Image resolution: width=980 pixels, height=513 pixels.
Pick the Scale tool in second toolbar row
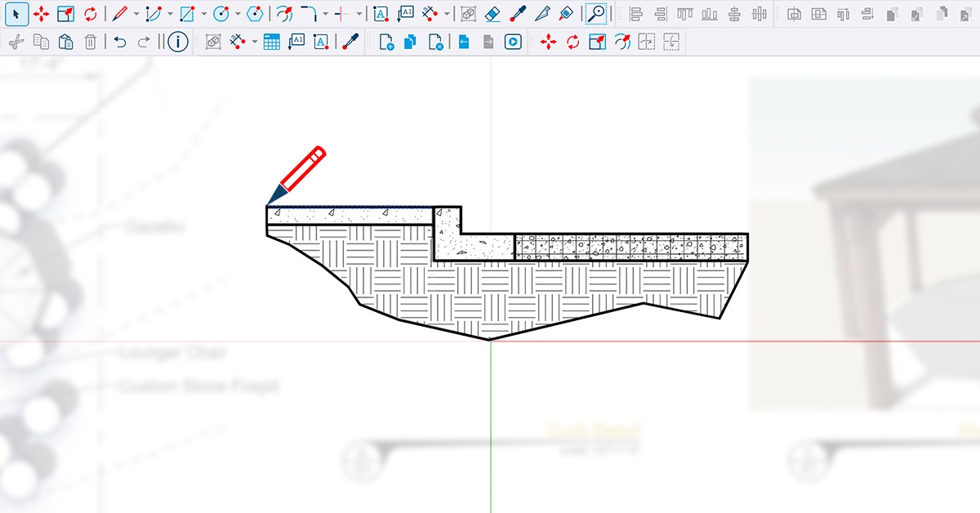(x=598, y=42)
